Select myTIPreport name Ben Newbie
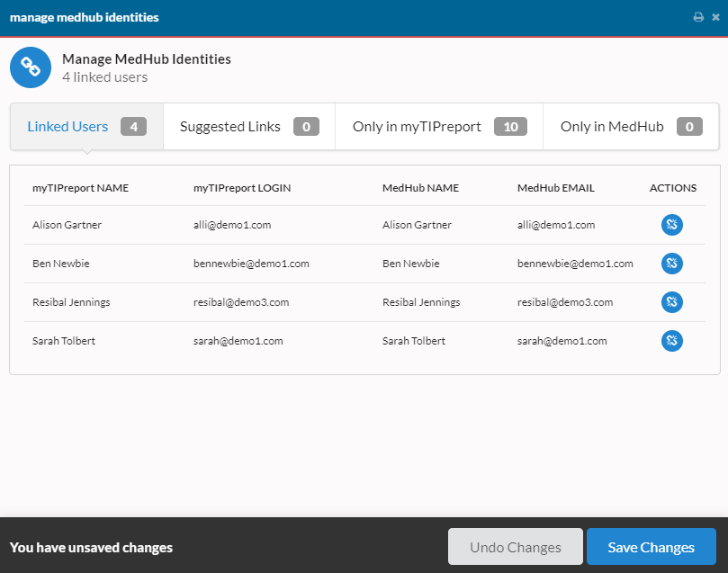 click(x=61, y=264)
